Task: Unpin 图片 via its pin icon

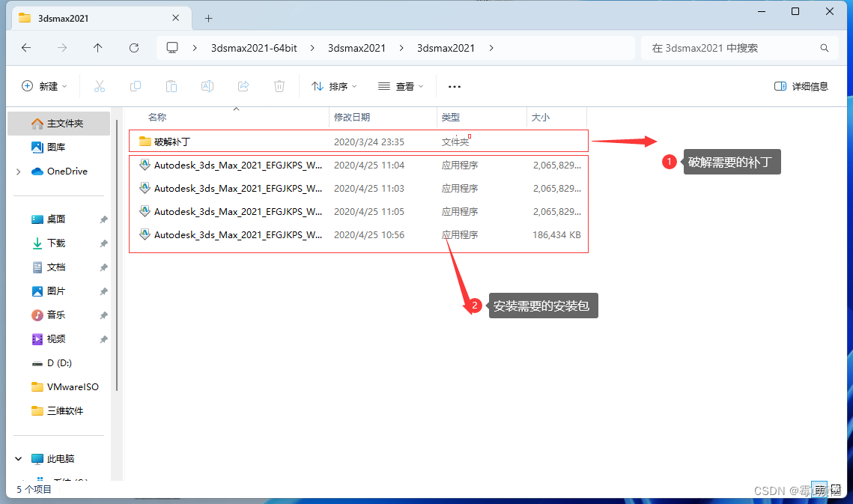Action: pyautogui.click(x=103, y=291)
